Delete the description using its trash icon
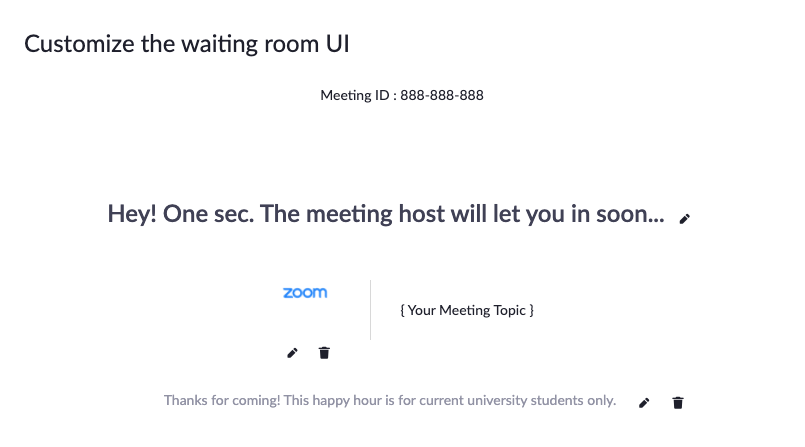Image resolution: width=805 pixels, height=447 pixels. (x=678, y=403)
